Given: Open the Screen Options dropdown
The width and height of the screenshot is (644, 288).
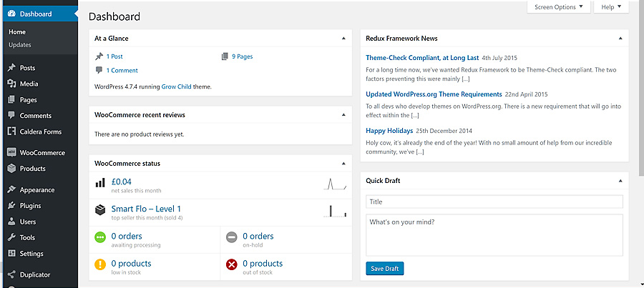Looking at the screenshot, I should pyautogui.click(x=559, y=7).
